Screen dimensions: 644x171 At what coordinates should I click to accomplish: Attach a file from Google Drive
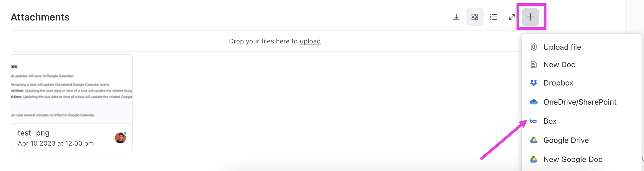pyautogui.click(x=566, y=140)
